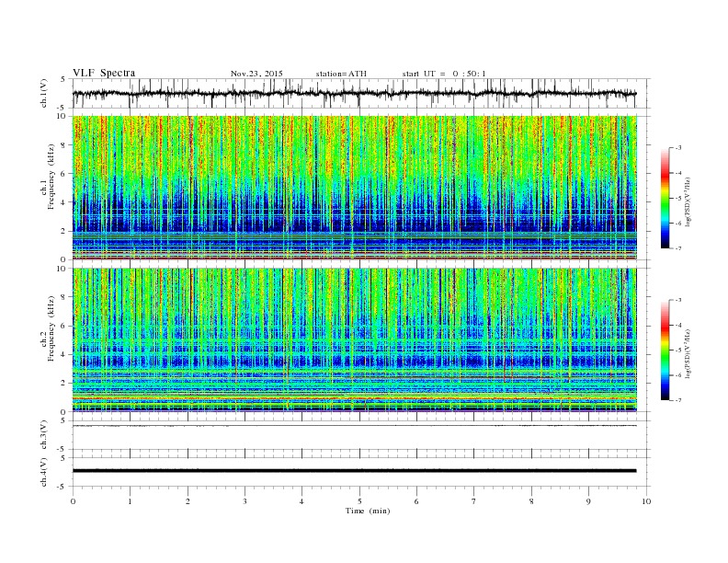Click the "-7" tick of the ch.2 colorbar
This screenshot has height=563, width=728.
tap(678, 400)
